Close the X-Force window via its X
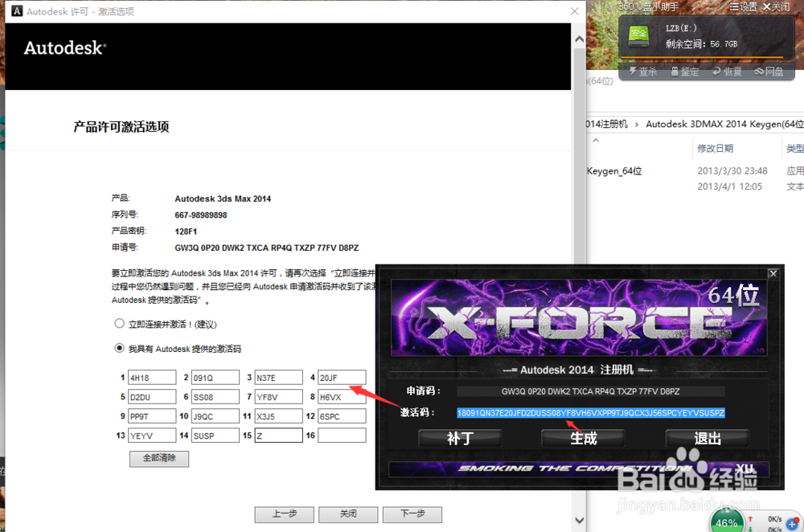This screenshot has width=804, height=532. [x=773, y=274]
